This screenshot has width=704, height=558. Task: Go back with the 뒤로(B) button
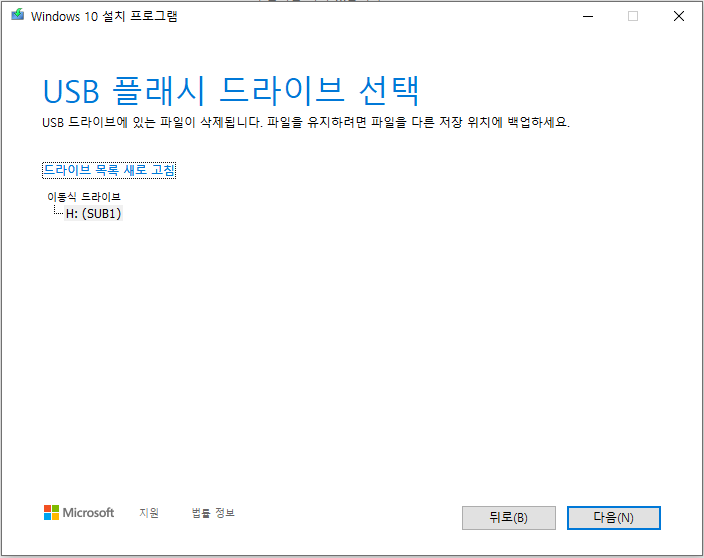click(x=509, y=518)
